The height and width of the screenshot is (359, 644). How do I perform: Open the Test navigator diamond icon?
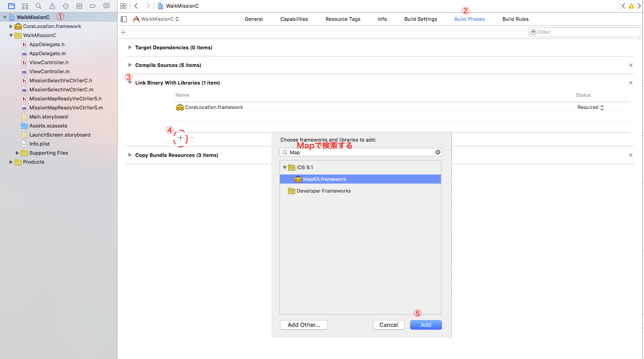(66, 6)
